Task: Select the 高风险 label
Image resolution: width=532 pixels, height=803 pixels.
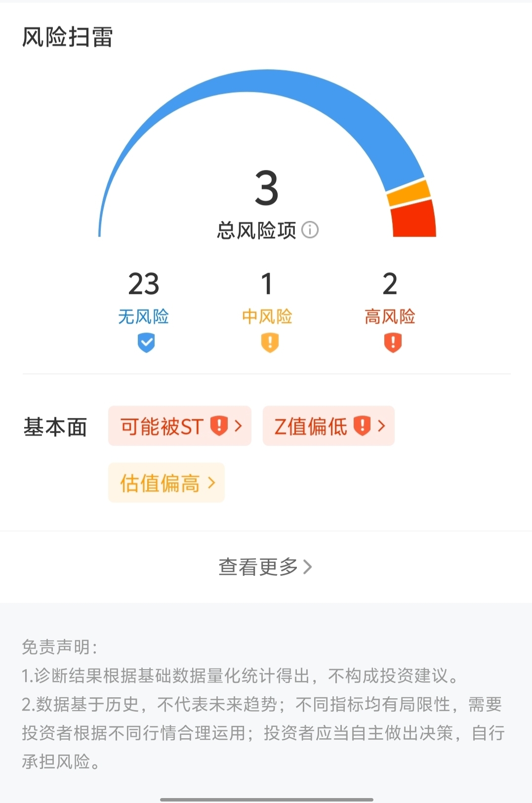Action: point(390,316)
